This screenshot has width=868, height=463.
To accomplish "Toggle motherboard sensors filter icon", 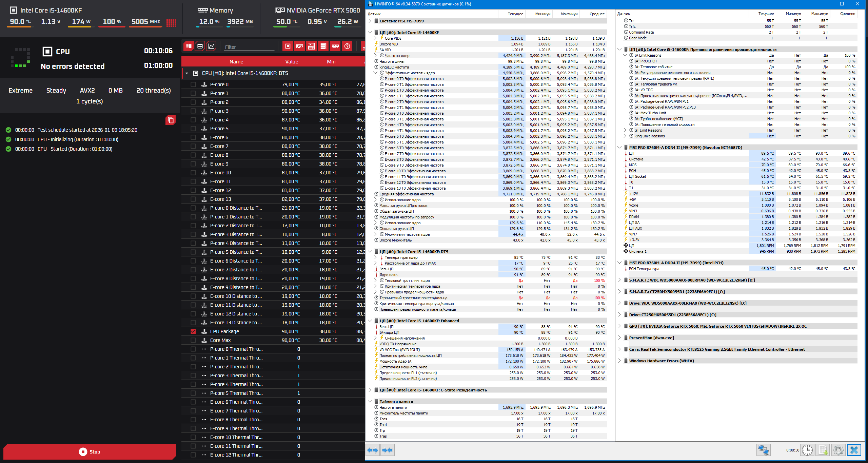I will pos(312,46).
